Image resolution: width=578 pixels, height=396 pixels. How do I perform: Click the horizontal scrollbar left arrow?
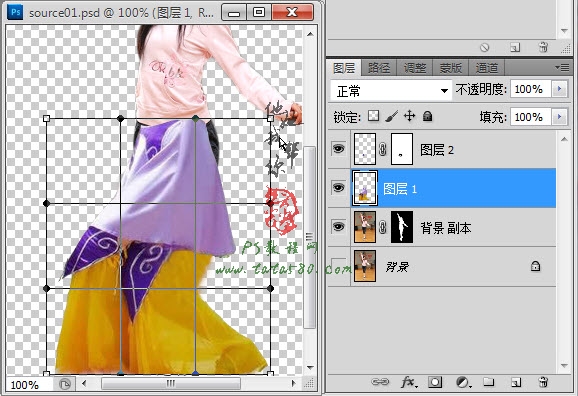[84, 383]
